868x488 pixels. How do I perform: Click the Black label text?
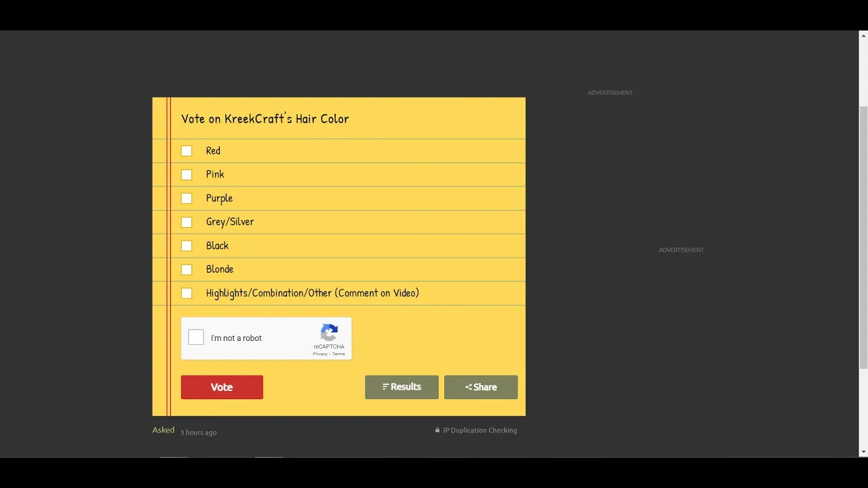217,245
